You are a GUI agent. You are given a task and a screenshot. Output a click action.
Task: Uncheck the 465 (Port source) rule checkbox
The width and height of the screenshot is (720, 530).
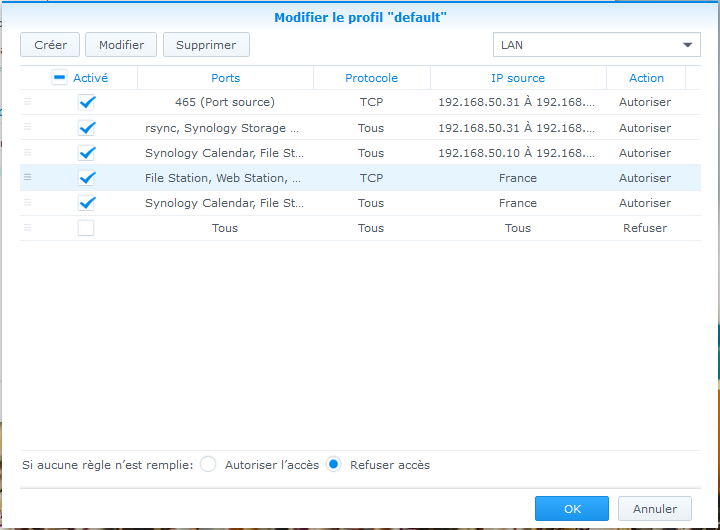point(86,102)
